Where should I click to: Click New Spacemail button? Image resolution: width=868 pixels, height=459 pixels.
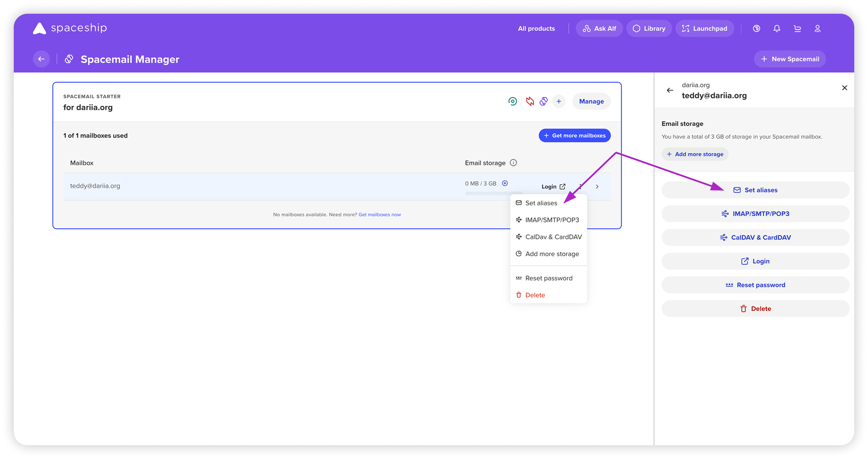click(790, 59)
